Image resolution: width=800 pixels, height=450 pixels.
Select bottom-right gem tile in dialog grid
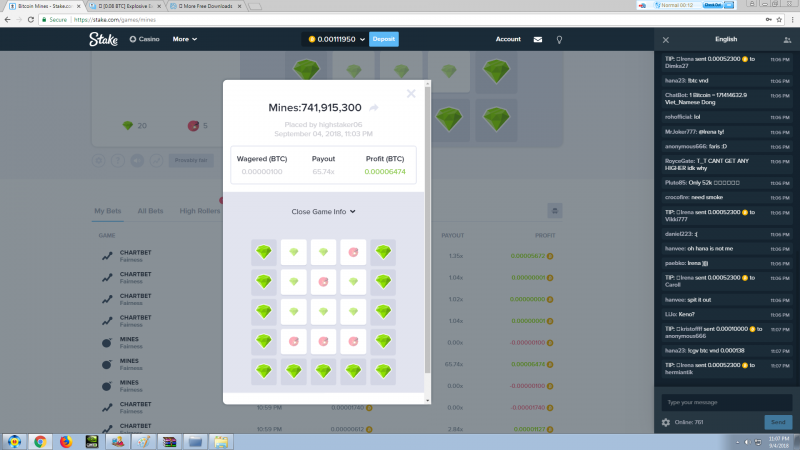click(x=383, y=371)
